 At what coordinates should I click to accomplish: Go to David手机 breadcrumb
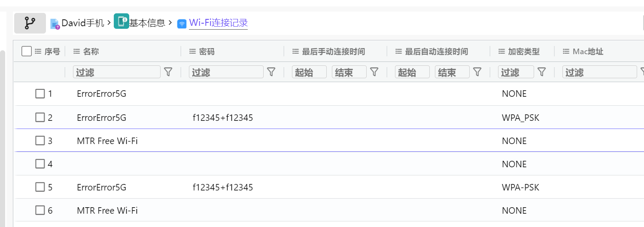83,23
